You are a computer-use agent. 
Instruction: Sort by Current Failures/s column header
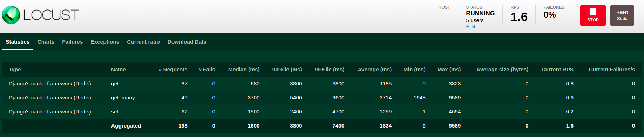click(x=612, y=70)
